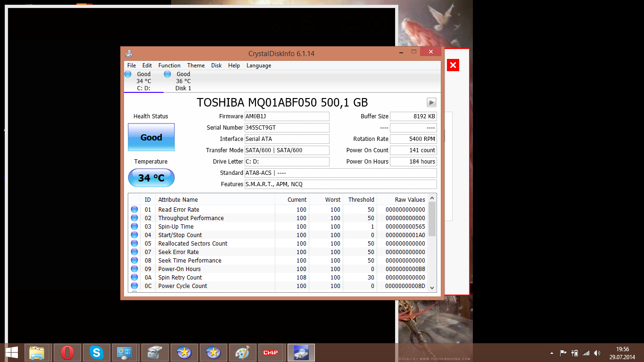
Task: Click the TOSHIBA MQ01ABF050 model title
Action: 282,102
